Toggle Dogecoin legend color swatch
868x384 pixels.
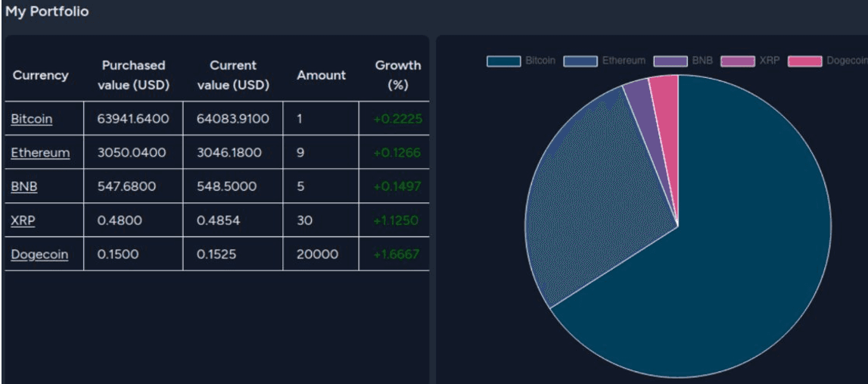tap(805, 61)
